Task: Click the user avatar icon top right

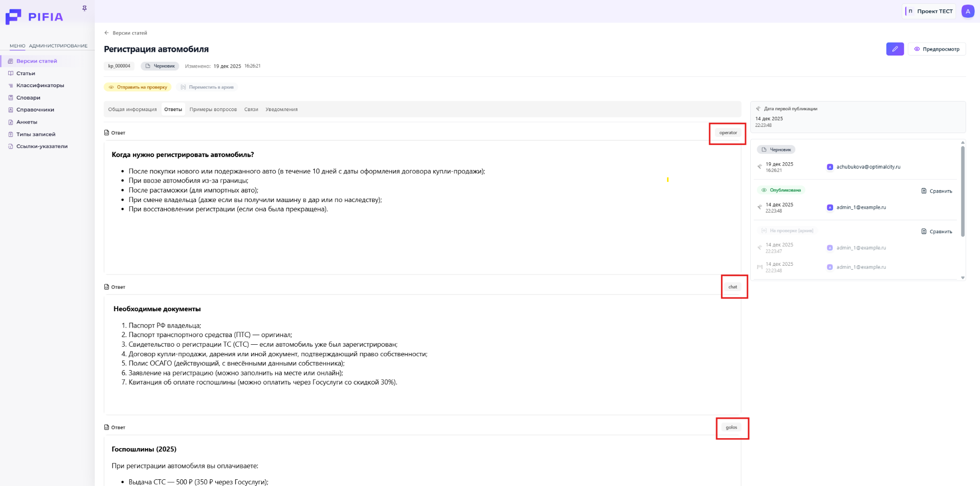Action: pyautogui.click(x=968, y=11)
